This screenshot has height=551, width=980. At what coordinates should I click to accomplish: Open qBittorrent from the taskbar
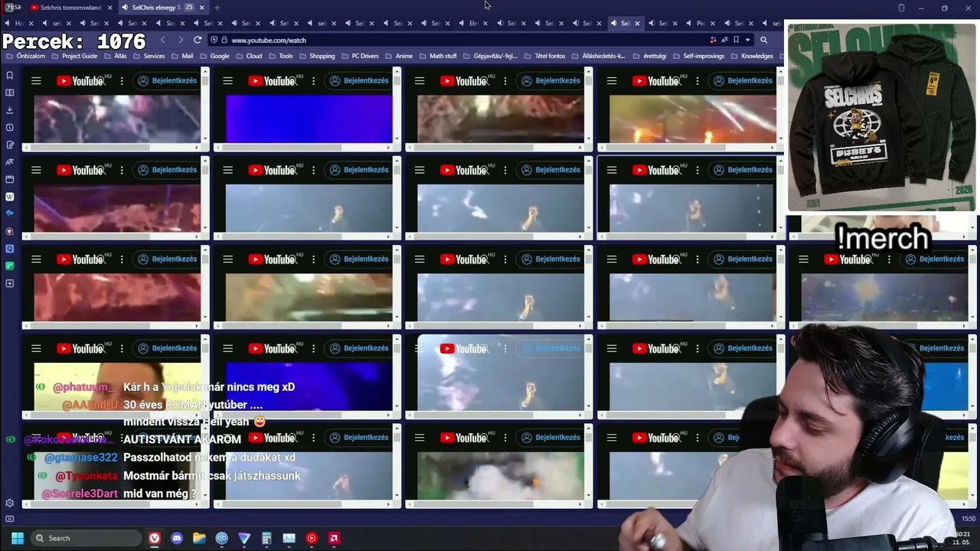[221, 538]
